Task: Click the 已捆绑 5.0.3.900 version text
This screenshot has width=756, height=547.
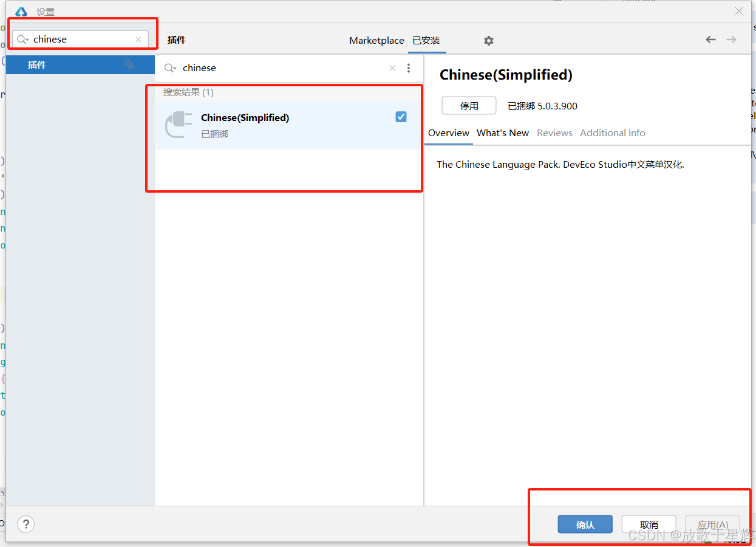Action: [x=542, y=106]
